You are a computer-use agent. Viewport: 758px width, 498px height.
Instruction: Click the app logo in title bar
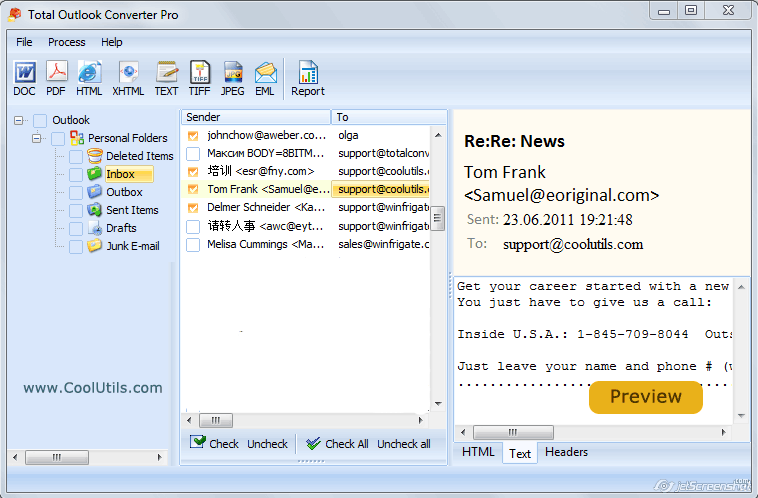pyautogui.click(x=15, y=15)
